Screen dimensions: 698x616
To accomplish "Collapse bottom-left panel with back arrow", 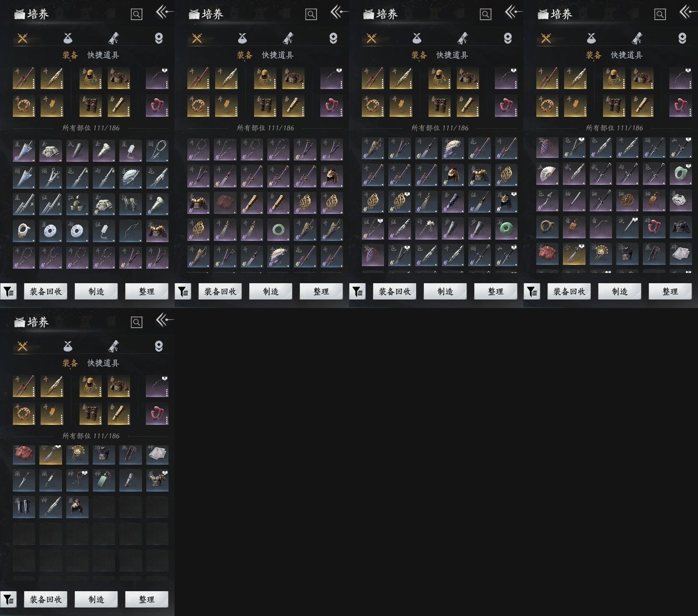I will click(164, 320).
